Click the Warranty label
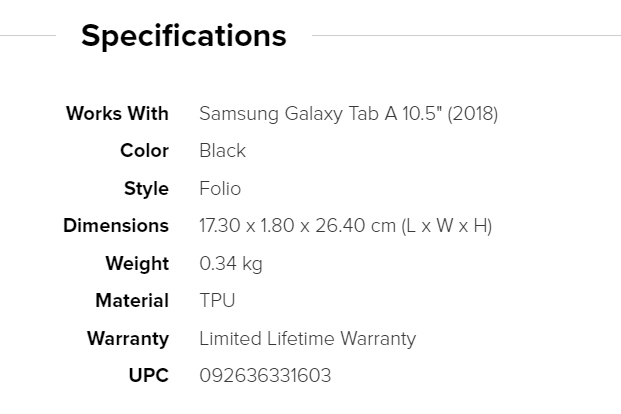Viewport: 621px width, 414px height. point(128,339)
